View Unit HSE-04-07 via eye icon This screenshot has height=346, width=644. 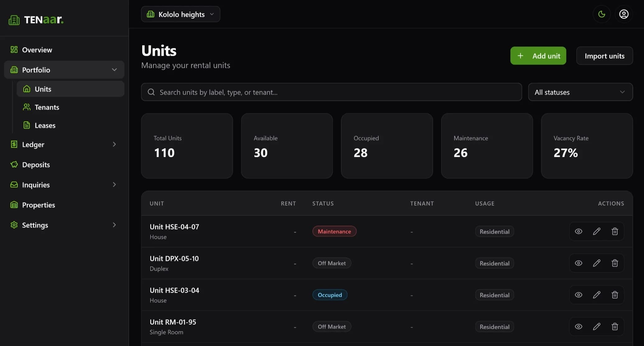(578, 231)
